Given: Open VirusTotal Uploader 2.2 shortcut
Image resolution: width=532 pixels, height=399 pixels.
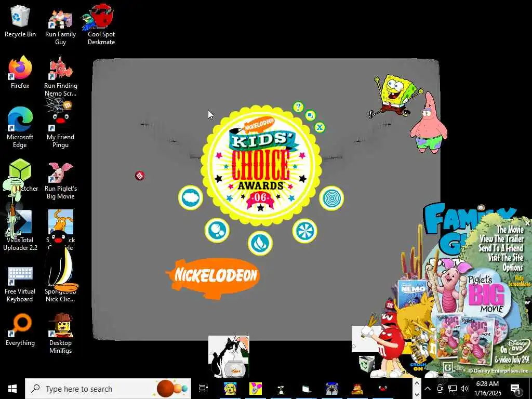Looking at the screenshot, I should [x=20, y=231].
